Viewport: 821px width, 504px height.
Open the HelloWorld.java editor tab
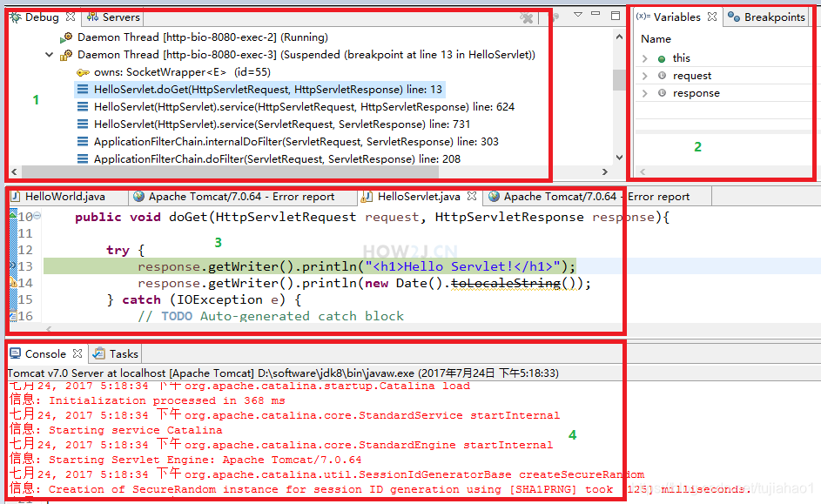point(65,197)
